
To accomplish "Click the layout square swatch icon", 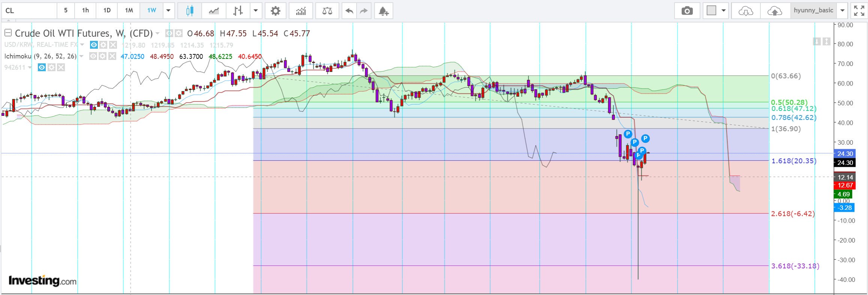I will [711, 10].
